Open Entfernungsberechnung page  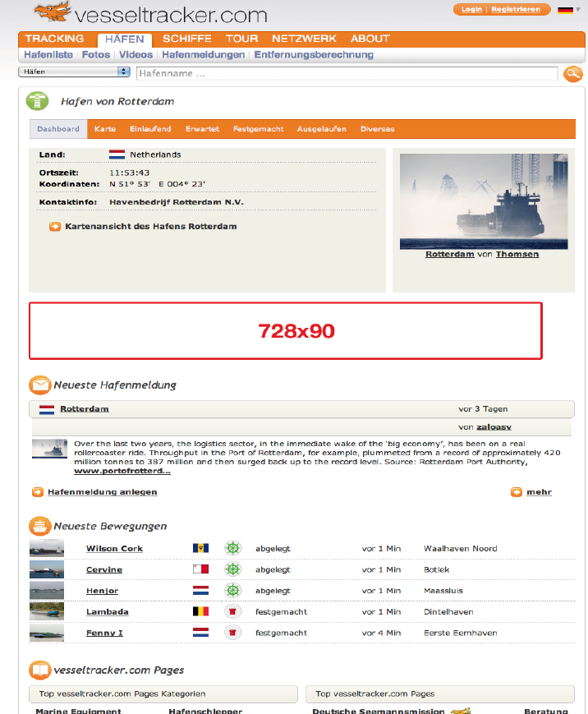pyautogui.click(x=314, y=55)
